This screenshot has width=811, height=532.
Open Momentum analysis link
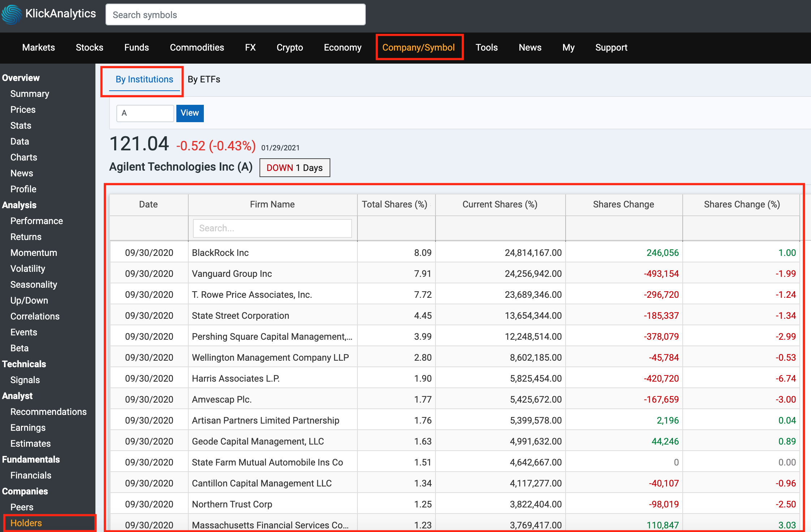(34, 253)
